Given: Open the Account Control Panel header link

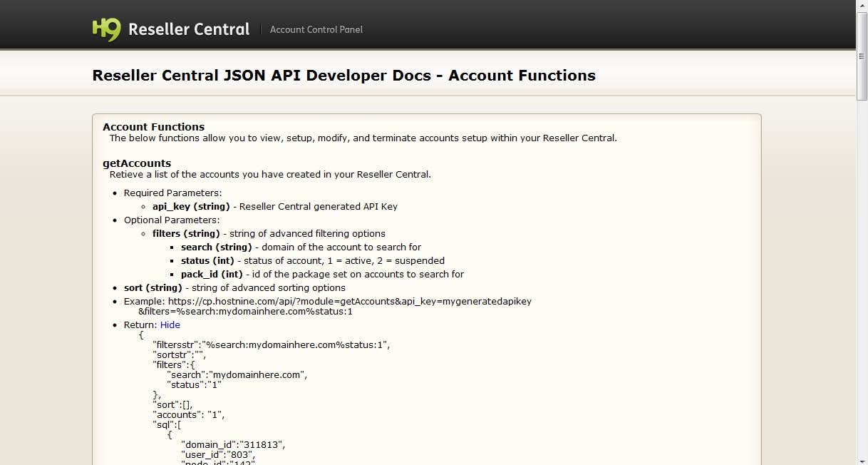Looking at the screenshot, I should point(316,29).
